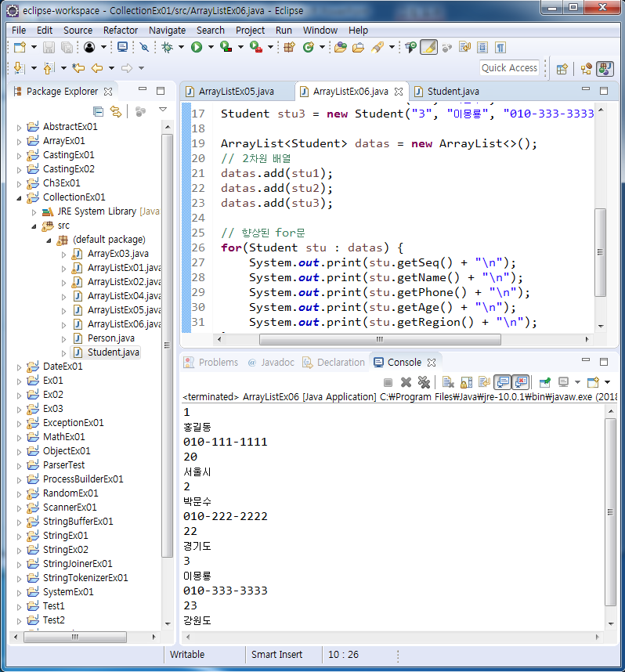Expand the DateEx01 project

pos(19,367)
